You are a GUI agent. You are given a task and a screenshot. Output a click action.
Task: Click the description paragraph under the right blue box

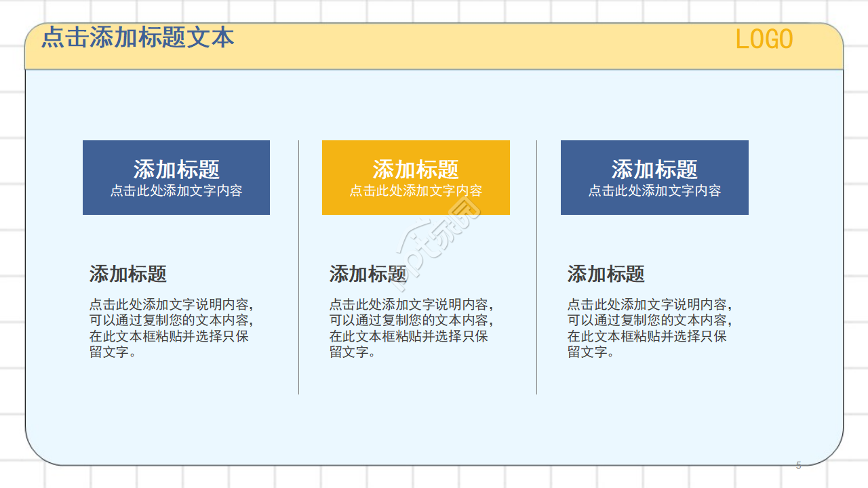(650, 328)
